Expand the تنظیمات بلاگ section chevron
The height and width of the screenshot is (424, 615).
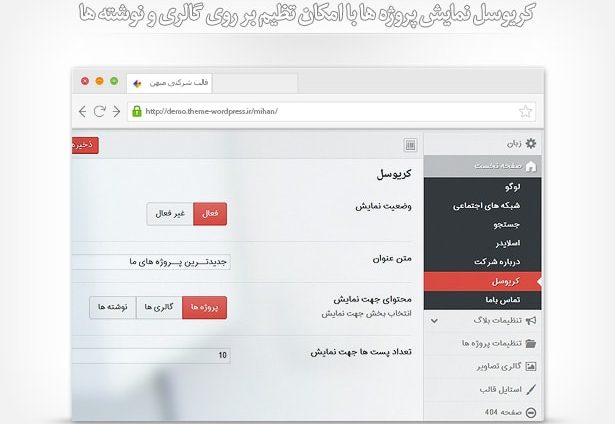[x=434, y=321]
